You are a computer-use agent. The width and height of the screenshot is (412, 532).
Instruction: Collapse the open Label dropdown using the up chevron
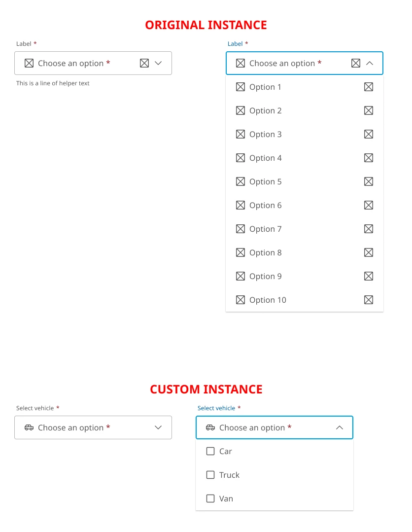click(x=370, y=63)
